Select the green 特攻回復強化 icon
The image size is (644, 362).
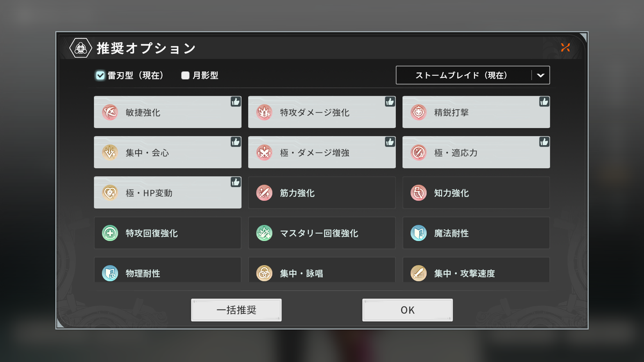(x=109, y=233)
